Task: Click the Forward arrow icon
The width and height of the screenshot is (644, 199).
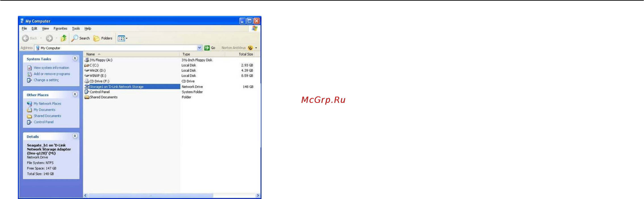Action: click(49, 38)
